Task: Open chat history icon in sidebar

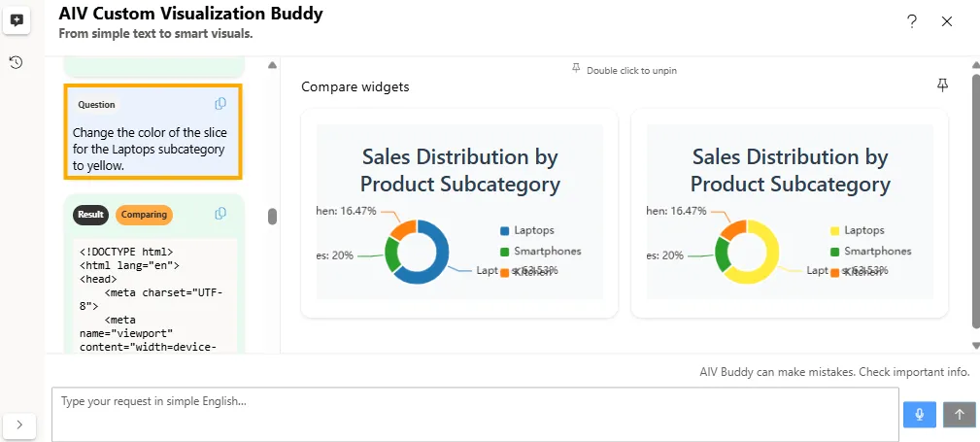Action: 16,62
